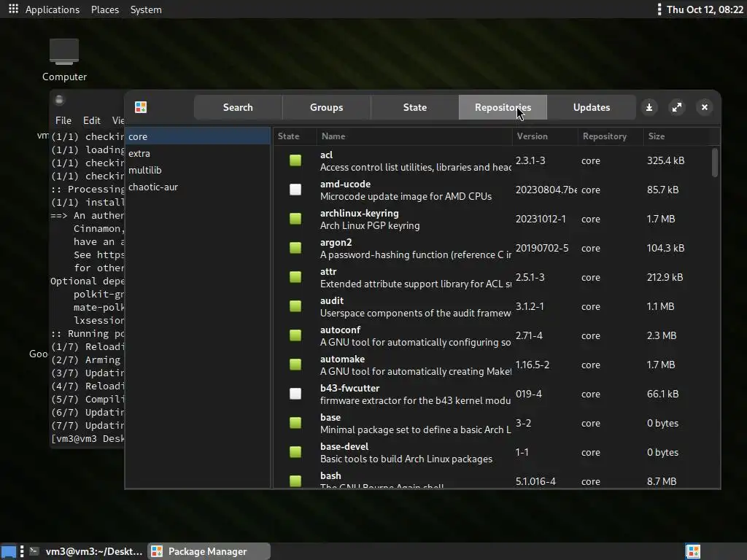This screenshot has height=560, width=747.
Task: Click the download/apply changes icon button
Action: [649, 107]
